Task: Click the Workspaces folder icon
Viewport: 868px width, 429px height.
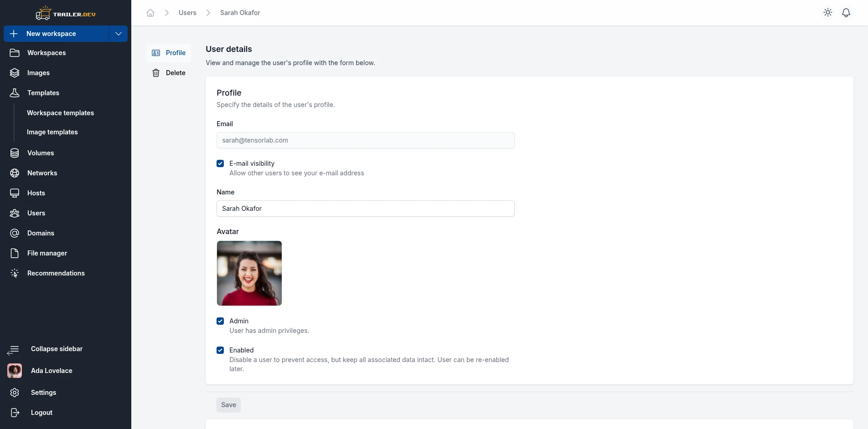Action: (15, 53)
